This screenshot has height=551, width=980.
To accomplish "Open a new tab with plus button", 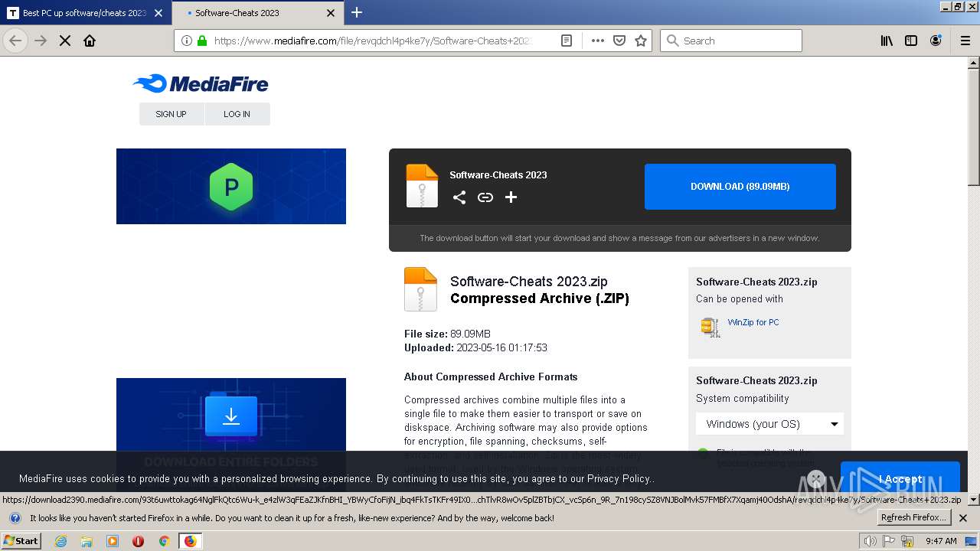I will 357,12.
